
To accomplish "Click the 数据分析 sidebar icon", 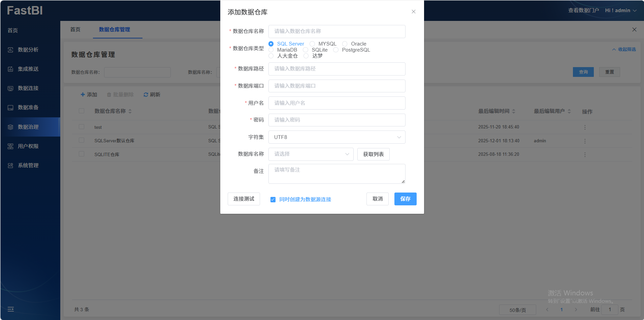I will 10,50.
